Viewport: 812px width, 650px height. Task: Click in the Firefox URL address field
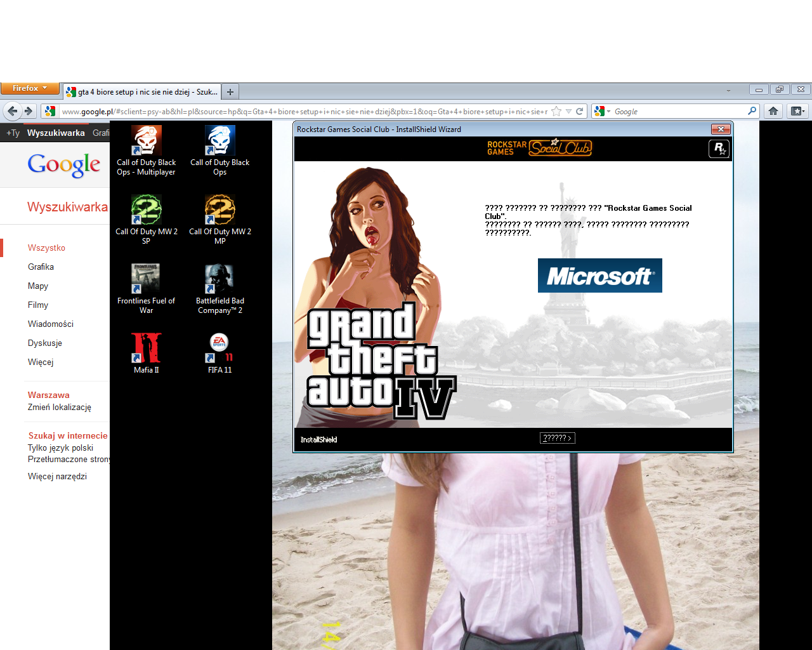tap(303, 111)
